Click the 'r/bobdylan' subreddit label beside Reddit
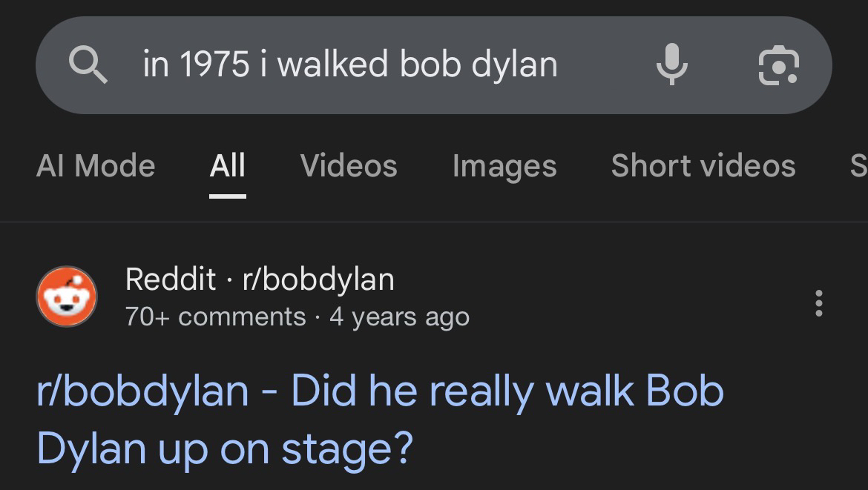868x490 pixels. coord(318,279)
